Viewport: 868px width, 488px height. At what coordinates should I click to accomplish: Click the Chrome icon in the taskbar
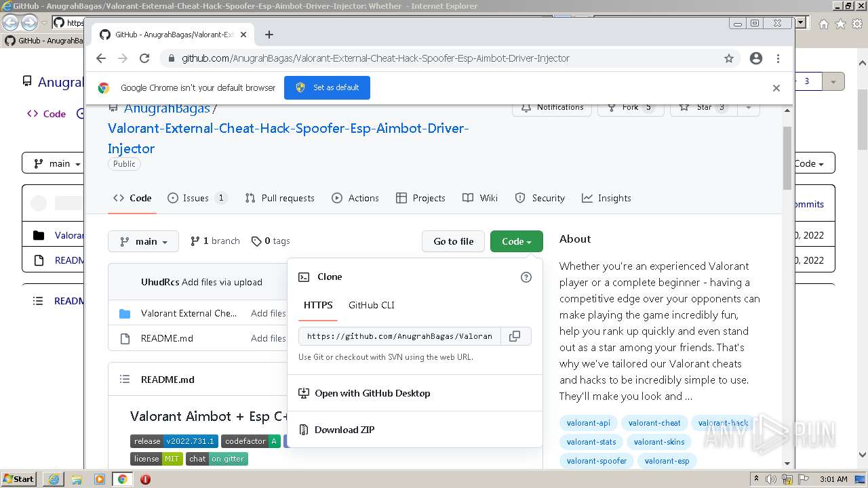coord(122,479)
